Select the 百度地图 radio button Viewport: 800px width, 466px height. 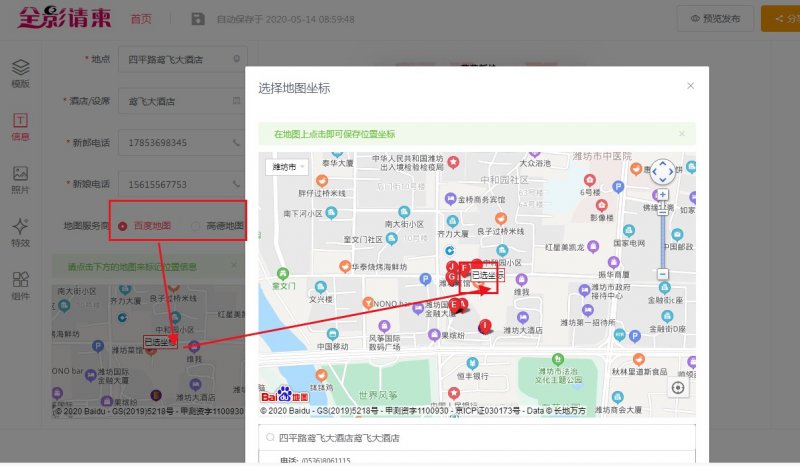(x=122, y=226)
